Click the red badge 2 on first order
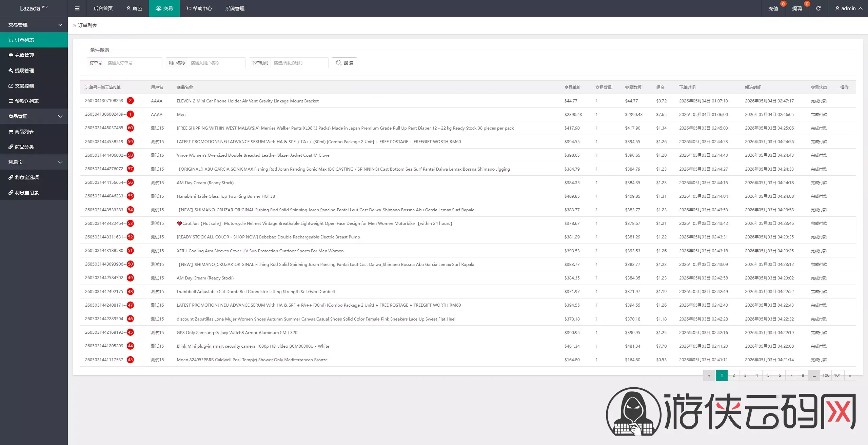 tap(130, 101)
